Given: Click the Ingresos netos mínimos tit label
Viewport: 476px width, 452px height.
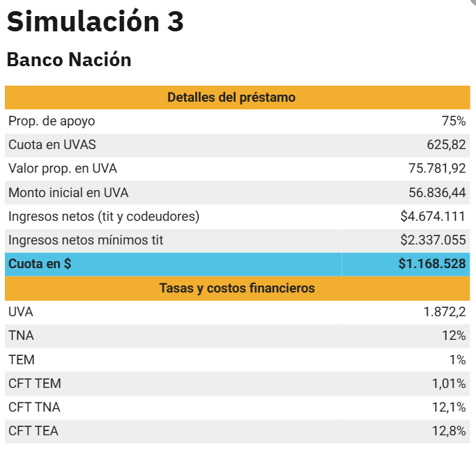Looking at the screenshot, I should tap(86, 240).
